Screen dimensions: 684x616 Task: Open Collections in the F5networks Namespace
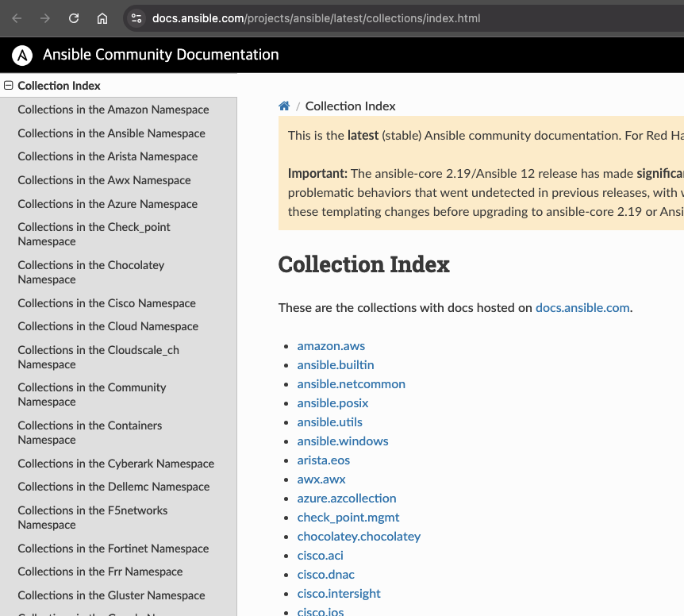tap(93, 518)
